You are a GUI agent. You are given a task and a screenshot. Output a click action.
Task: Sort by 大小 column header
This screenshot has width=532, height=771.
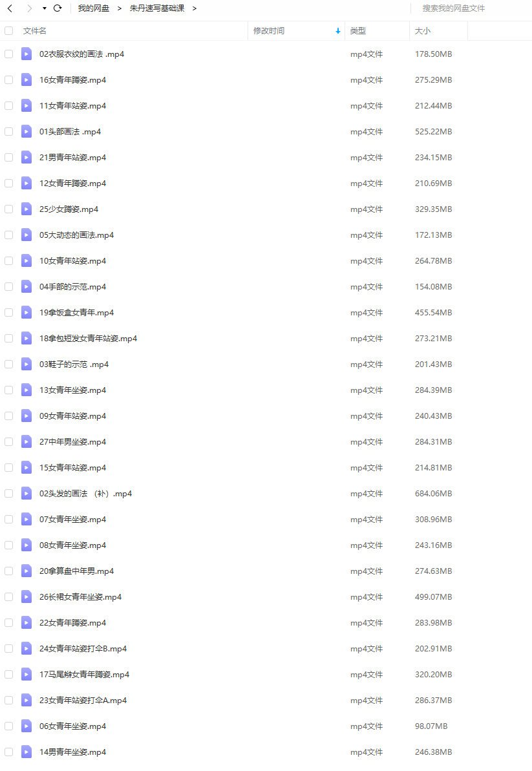click(x=422, y=30)
